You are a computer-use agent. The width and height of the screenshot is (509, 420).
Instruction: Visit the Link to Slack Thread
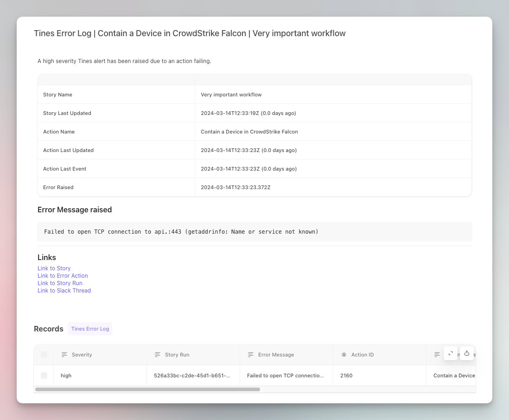[64, 291]
